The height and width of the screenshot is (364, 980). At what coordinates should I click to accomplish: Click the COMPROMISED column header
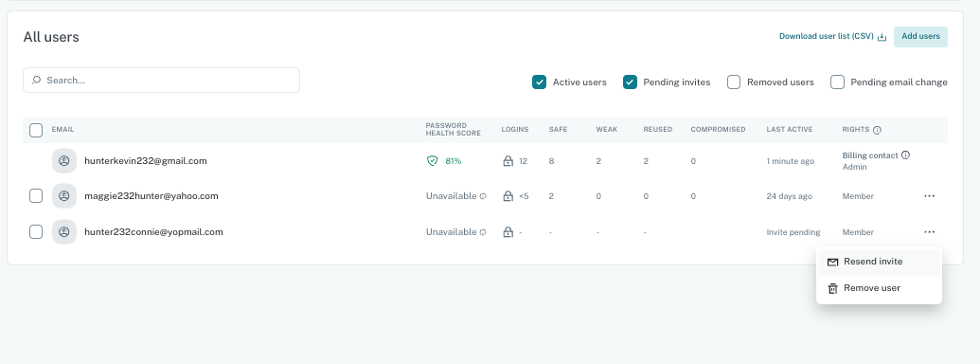[718, 130]
